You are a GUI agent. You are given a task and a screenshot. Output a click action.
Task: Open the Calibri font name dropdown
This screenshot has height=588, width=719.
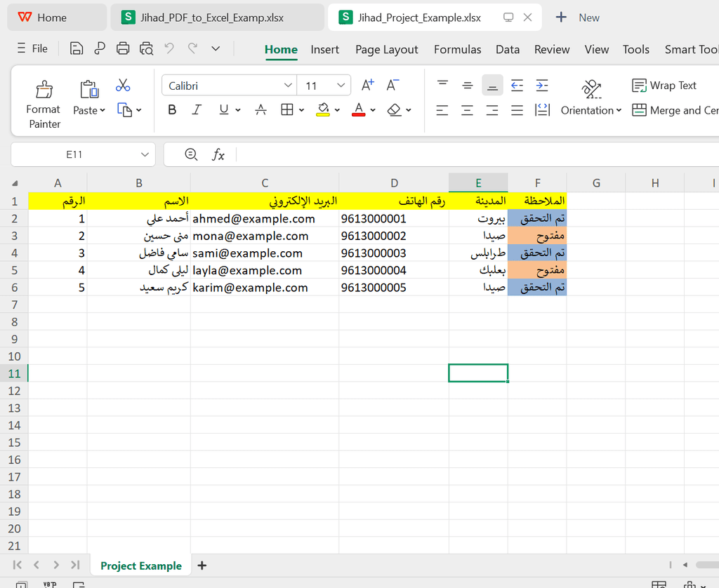(x=288, y=86)
